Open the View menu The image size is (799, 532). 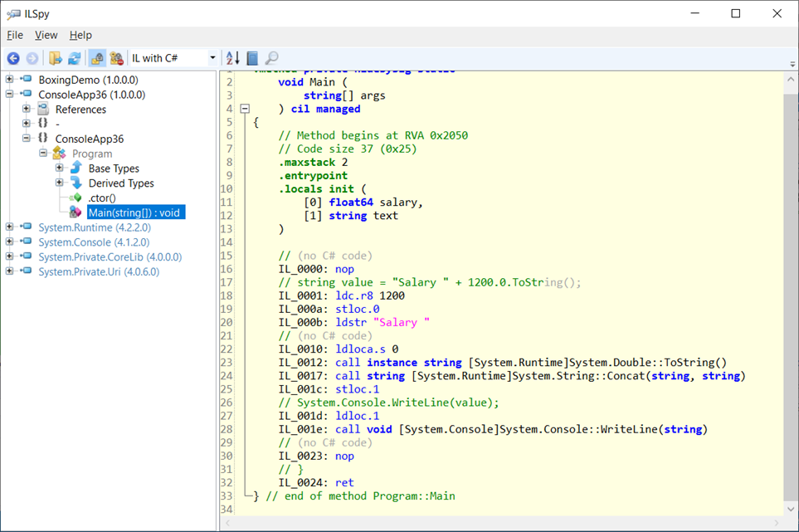(x=46, y=35)
